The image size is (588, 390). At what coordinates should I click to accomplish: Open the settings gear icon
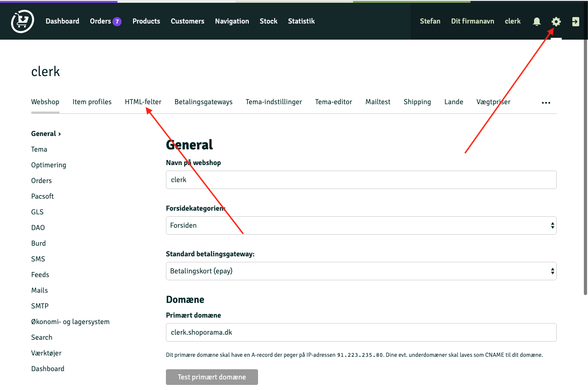point(556,21)
